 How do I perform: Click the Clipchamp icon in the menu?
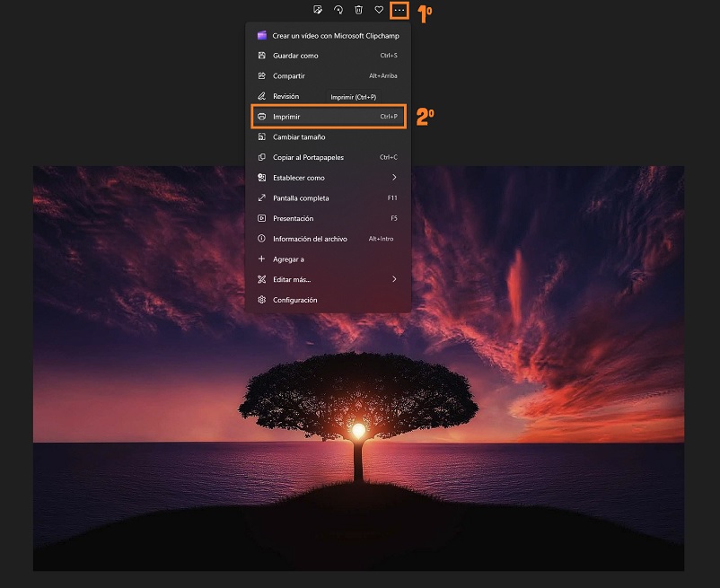coord(262,35)
